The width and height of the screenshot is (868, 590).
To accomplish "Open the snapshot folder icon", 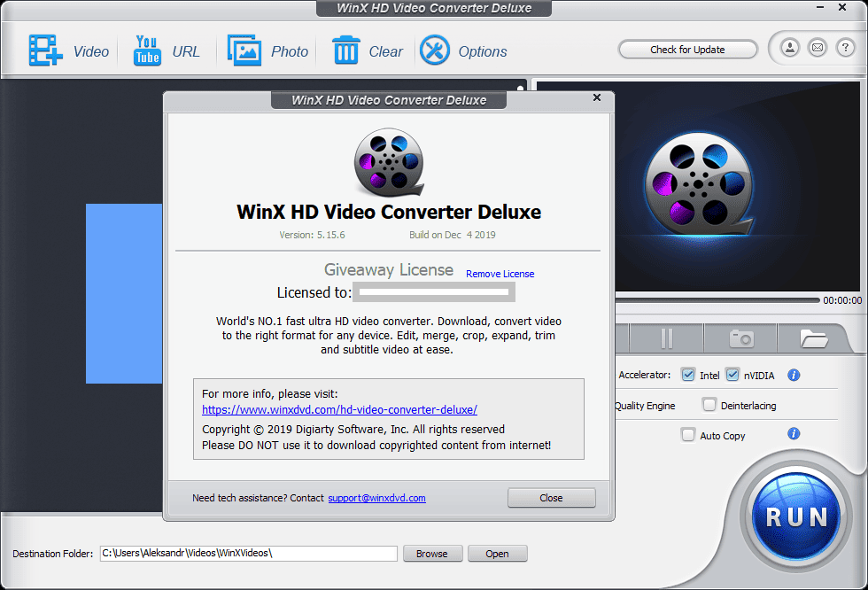I will pyautogui.click(x=813, y=338).
